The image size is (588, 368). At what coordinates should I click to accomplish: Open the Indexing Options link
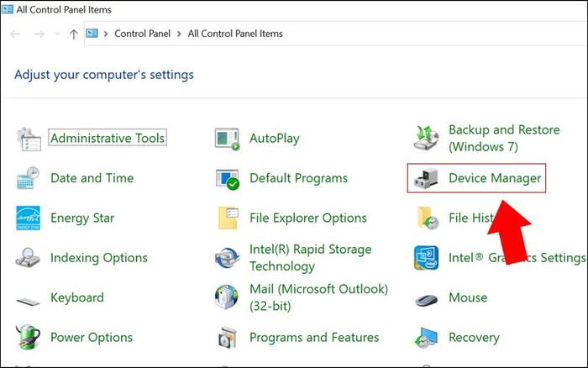[99, 258]
